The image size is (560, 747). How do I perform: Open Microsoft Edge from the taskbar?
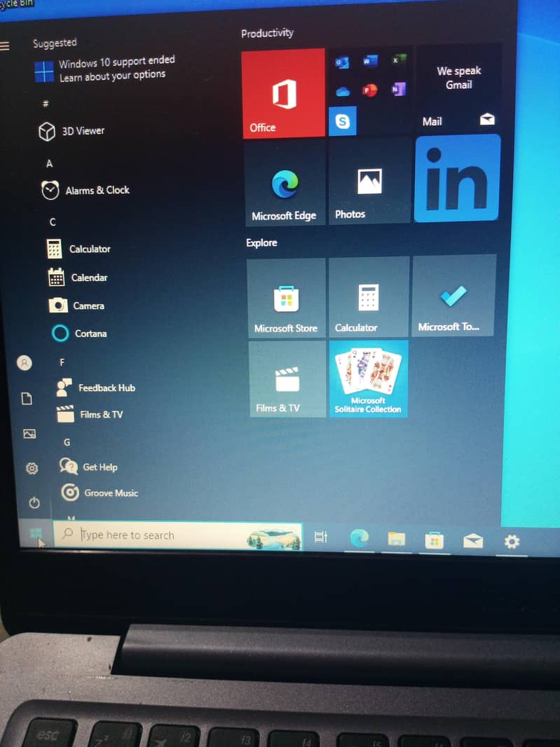[x=360, y=538]
